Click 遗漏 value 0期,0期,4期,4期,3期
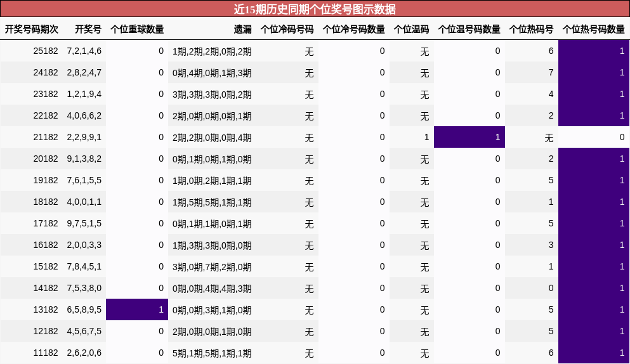 tap(212, 289)
